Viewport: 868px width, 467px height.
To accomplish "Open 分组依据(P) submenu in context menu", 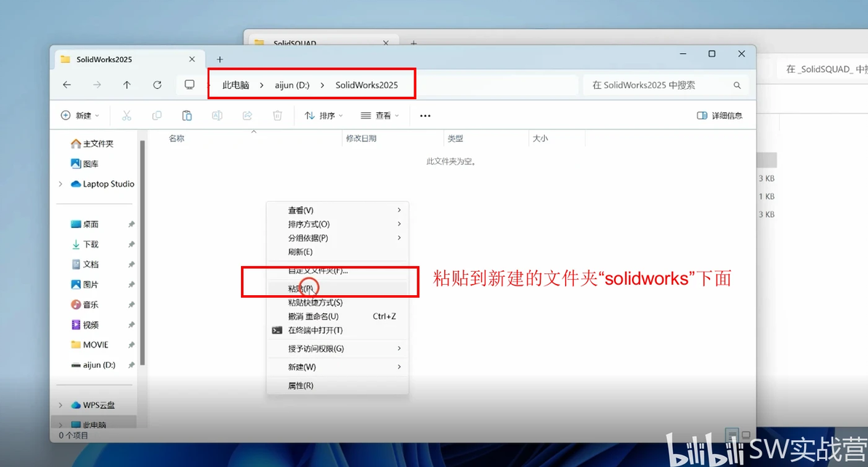I will (x=338, y=238).
